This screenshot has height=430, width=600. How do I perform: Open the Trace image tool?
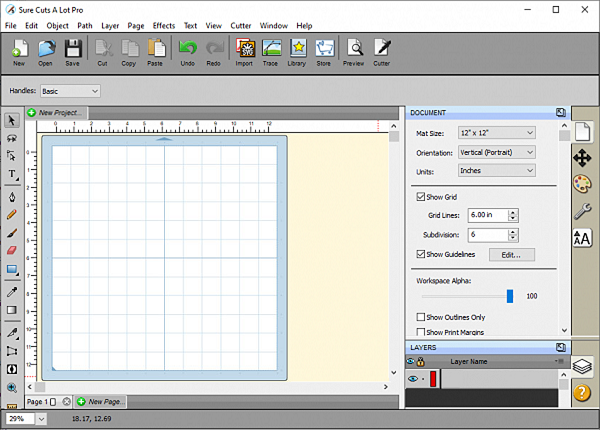[x=271, y=52]
